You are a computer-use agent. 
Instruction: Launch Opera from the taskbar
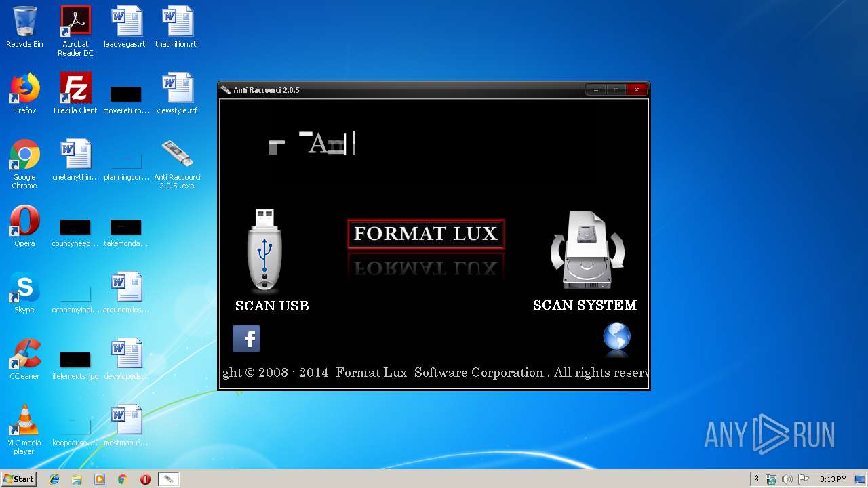click(x=145, y=479)
